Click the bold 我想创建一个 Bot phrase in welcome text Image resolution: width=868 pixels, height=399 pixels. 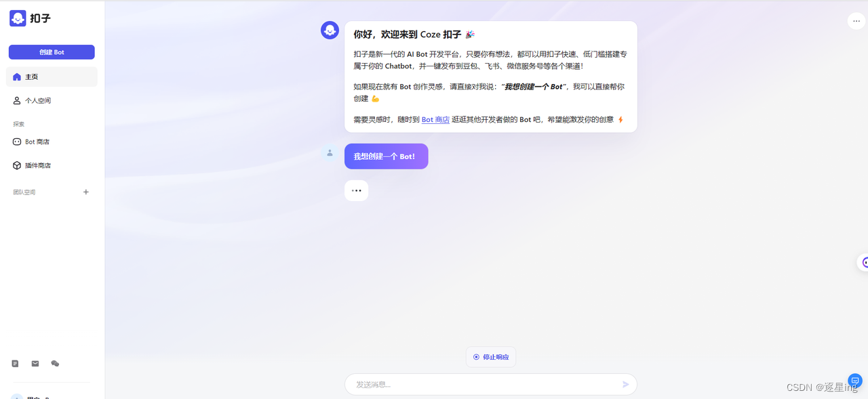coord(534,87)
